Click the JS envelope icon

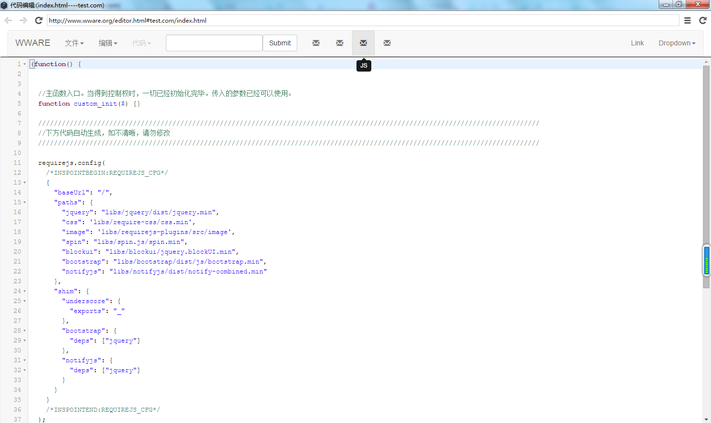363,43
